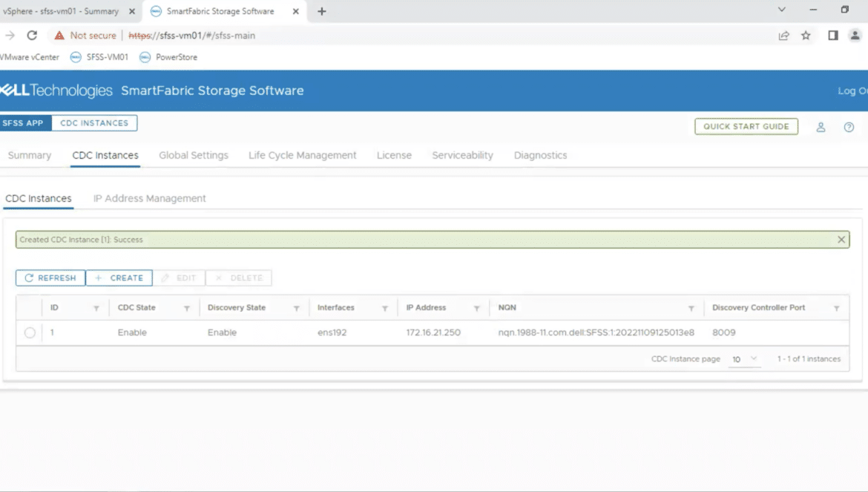Filter the NQN column

pos(691,308)
